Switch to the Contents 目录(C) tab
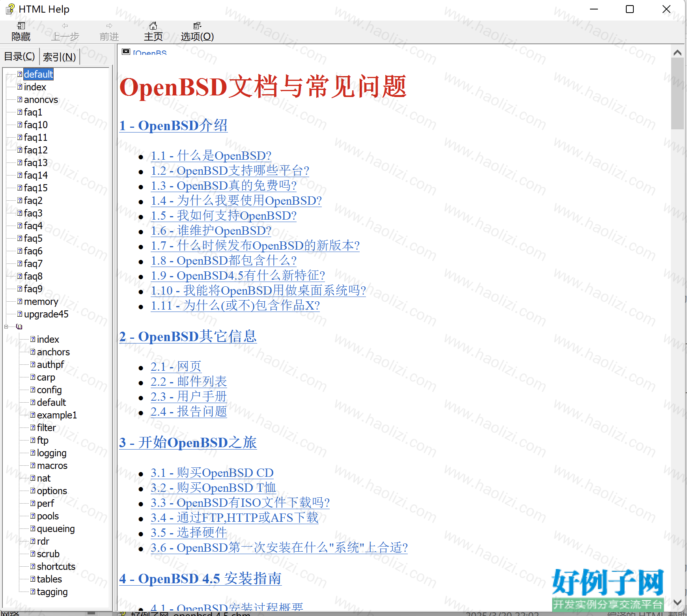The height and width of the screenshot is (616, 687). click(x=19, y=56)
